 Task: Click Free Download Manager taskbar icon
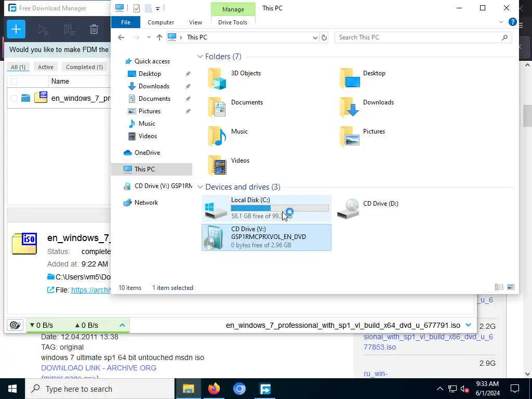tap(265, 389)
